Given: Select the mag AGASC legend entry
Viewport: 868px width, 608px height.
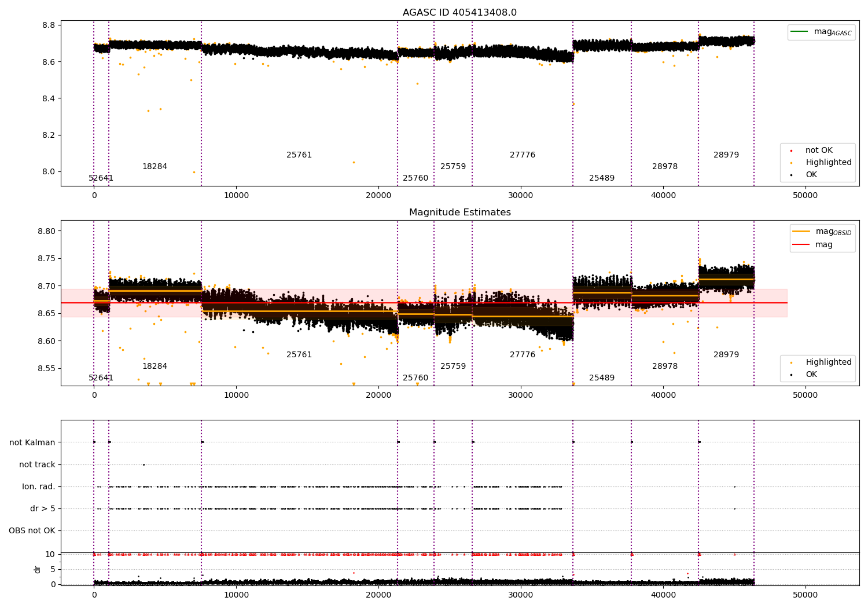Looking at the screenshot, I should (x=821, y=32).
